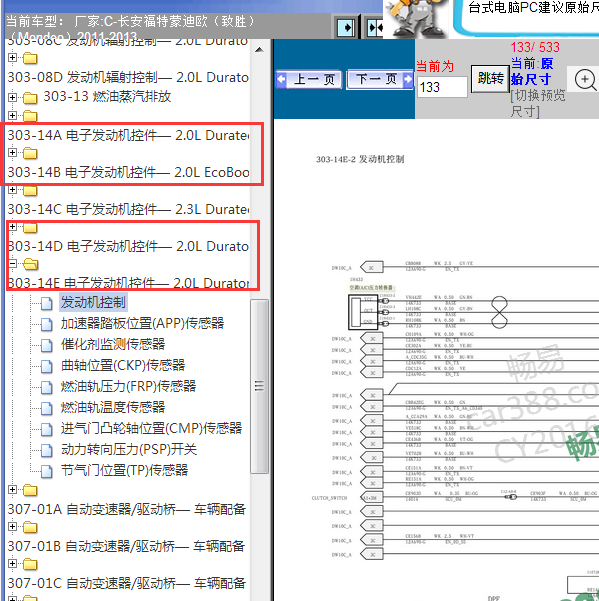Expand the folder node above 307-01A
Screen dimensions: 599x601
coord(12,489)
